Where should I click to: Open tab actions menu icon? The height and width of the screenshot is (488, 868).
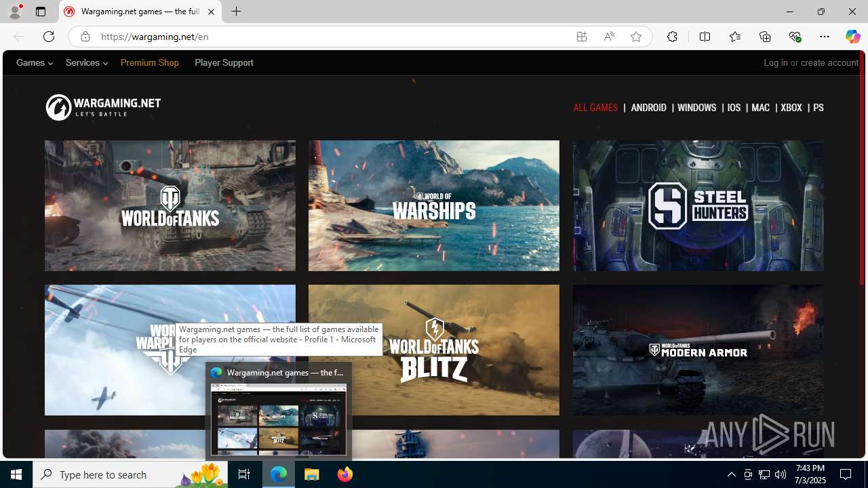pyautogui.click(x=41, y=12)
